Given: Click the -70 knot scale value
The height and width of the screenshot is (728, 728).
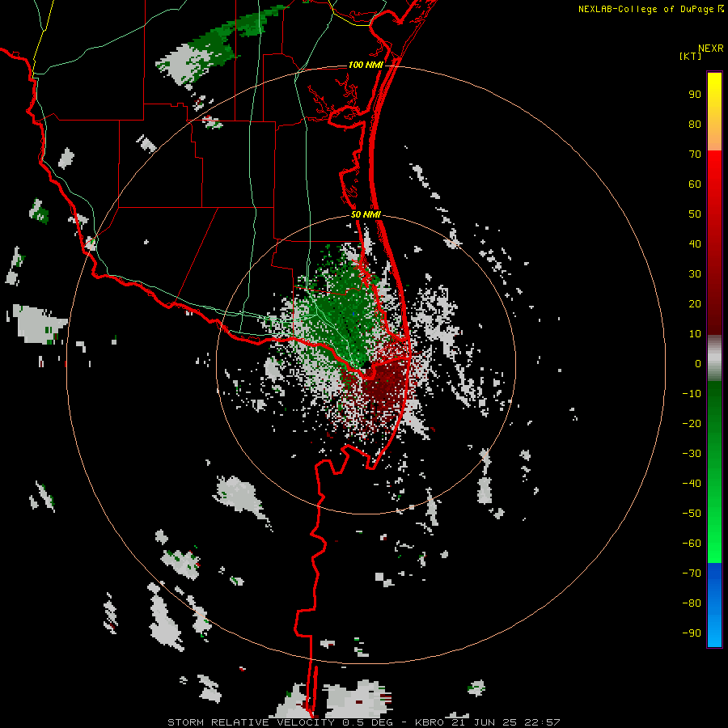Looking at the screenshot, I should (692, 574).
